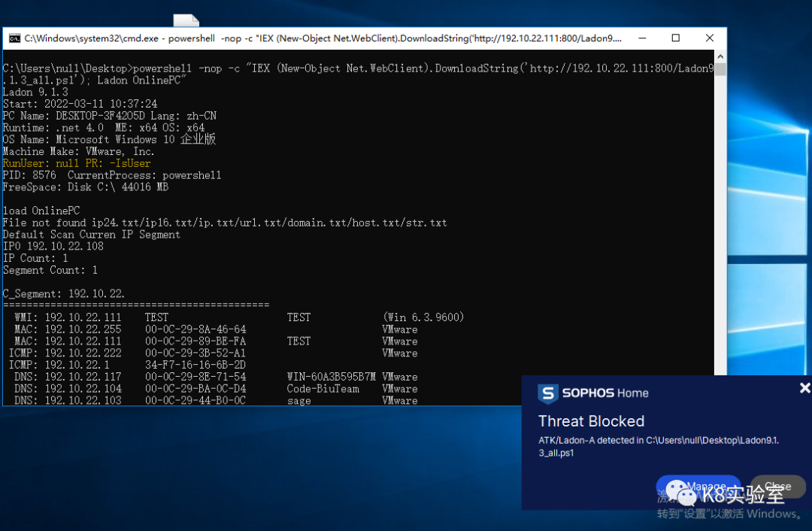This screenshot has height=531, width=812.
Task: Click the Close button in Sophos popup
Action: pyautogui.click(x=778, y=487)
